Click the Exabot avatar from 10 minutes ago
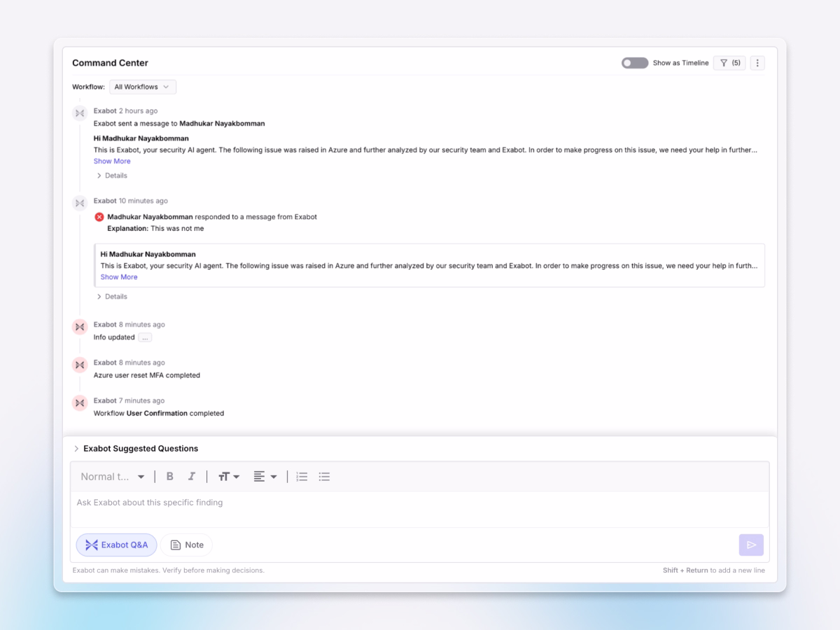This screenshot has width=840, height=630. [80, 203]
